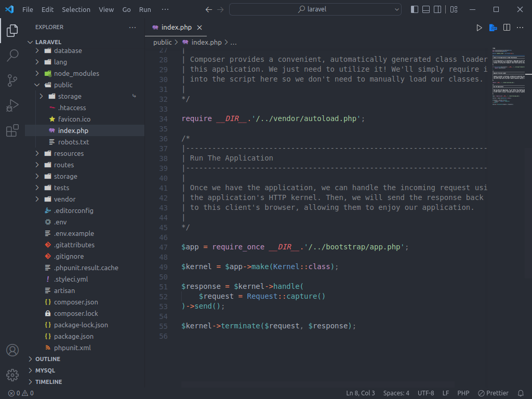Image resolution: width=532 pixels, height=399 pixels.
Task: Expand the MYSQL section
Action: [45, 370]
